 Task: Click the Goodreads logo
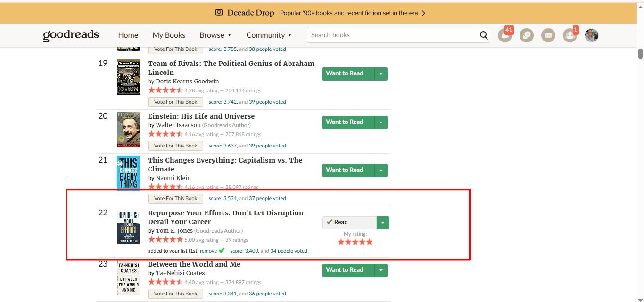71,35
